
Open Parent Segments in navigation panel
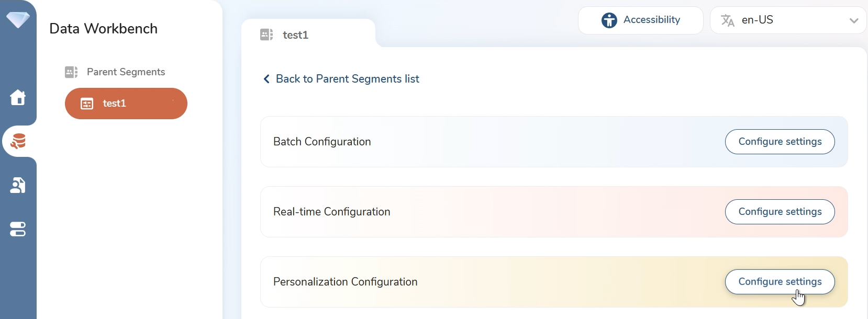[126, 72]
